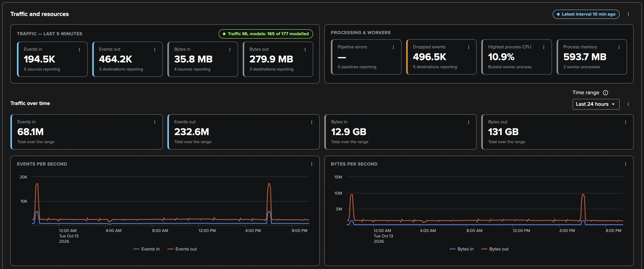
Task: Open options menu on Dropped events card
Action: tap(469, 47)
